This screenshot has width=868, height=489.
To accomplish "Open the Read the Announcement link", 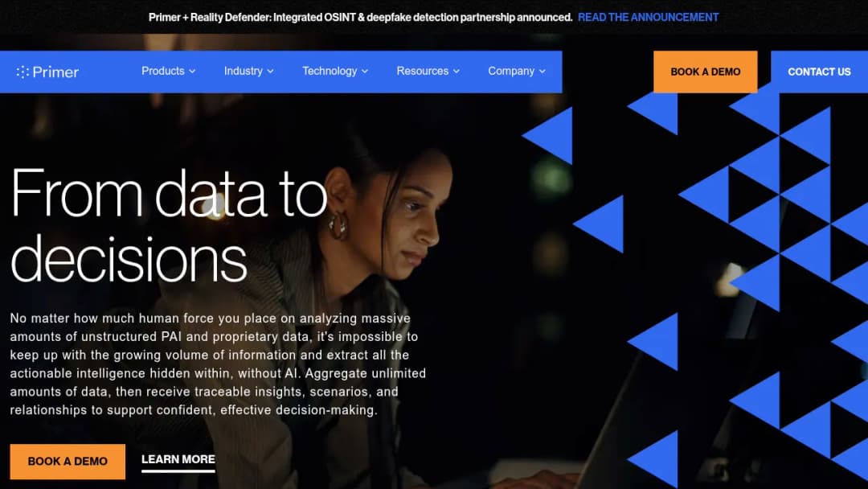I will pyautogui.click(x=649, y=17).
